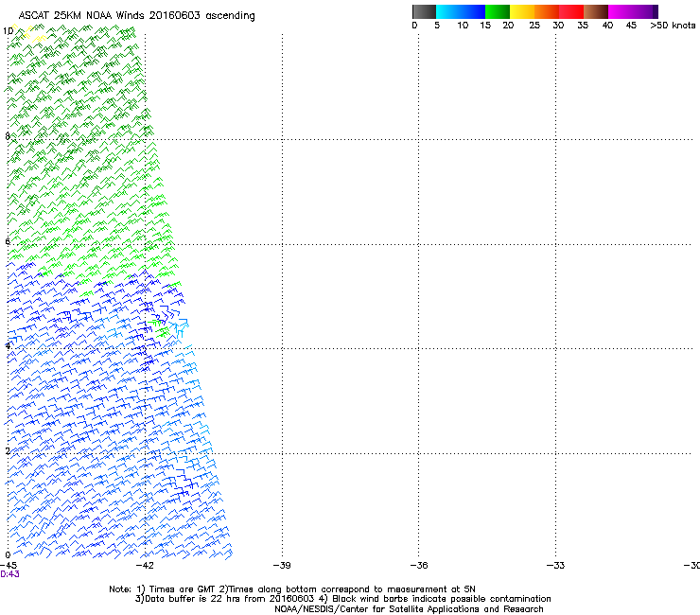Click the note line '3)Data buffer is 22 hrs'
Image resolution: width=700 pixels, height=615 pixels.
coord(343,599)
